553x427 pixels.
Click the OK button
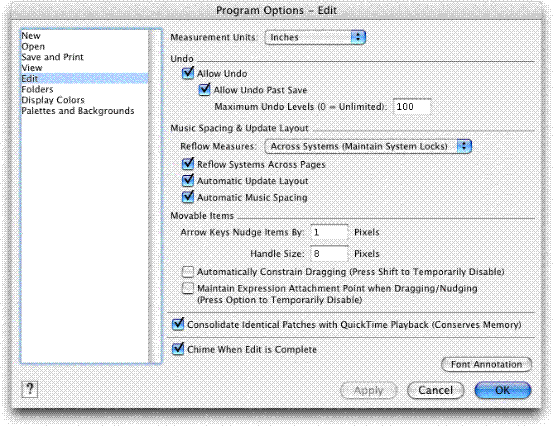pyautogui.click(x=503, y=390)
